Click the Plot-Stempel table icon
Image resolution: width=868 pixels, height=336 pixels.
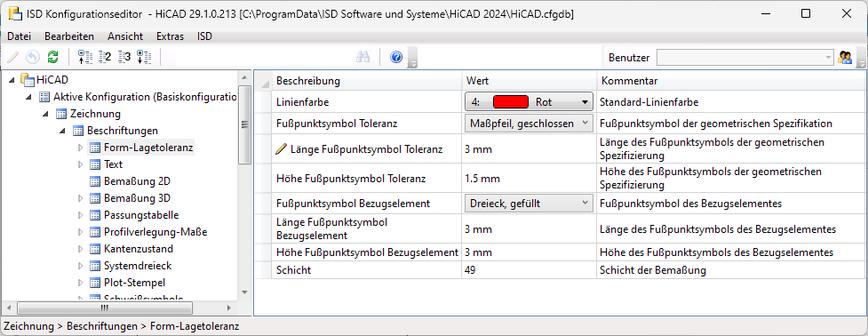(x=95, y=283)
